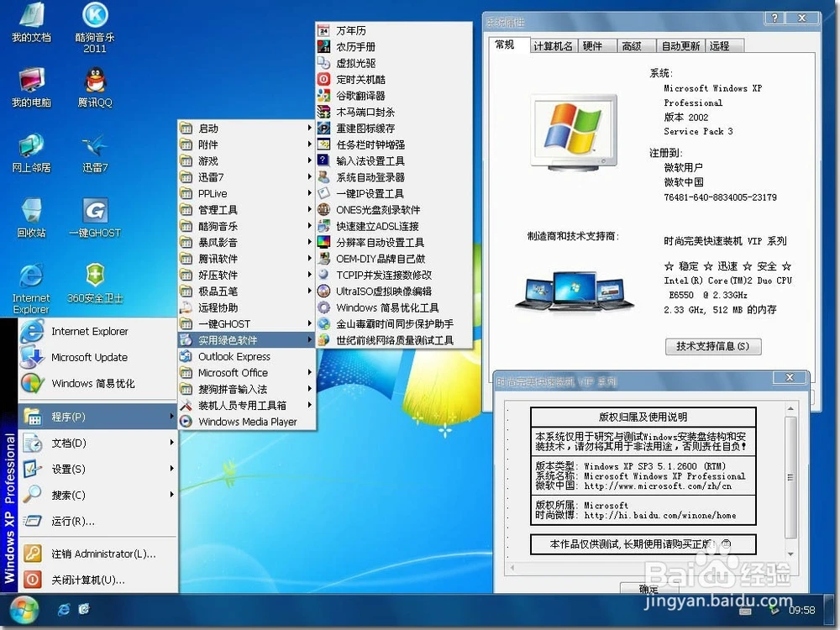Select 定时关机酷 in the green software menu
Viewport: 840px width, 630px height.
coord(365,80)
